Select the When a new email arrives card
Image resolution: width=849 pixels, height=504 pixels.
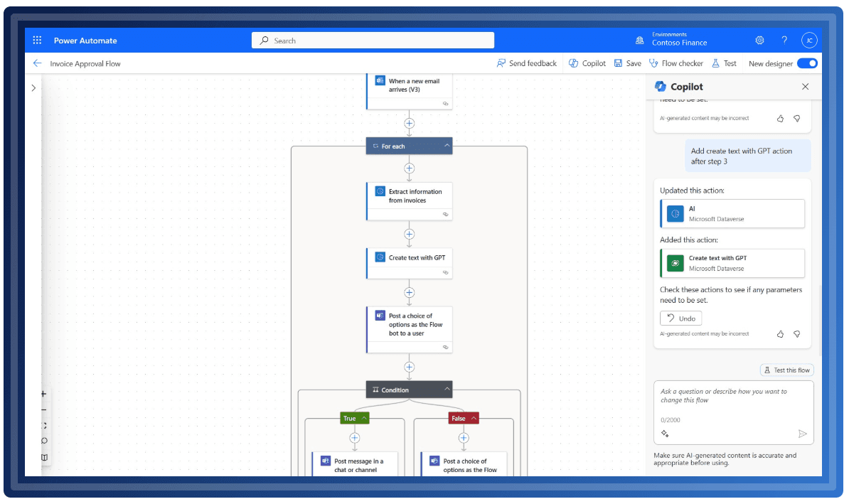click(x=410, y=91)
